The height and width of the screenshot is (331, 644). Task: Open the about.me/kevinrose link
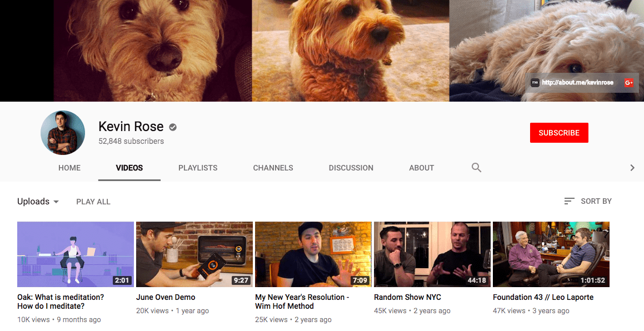pos(577,83)
